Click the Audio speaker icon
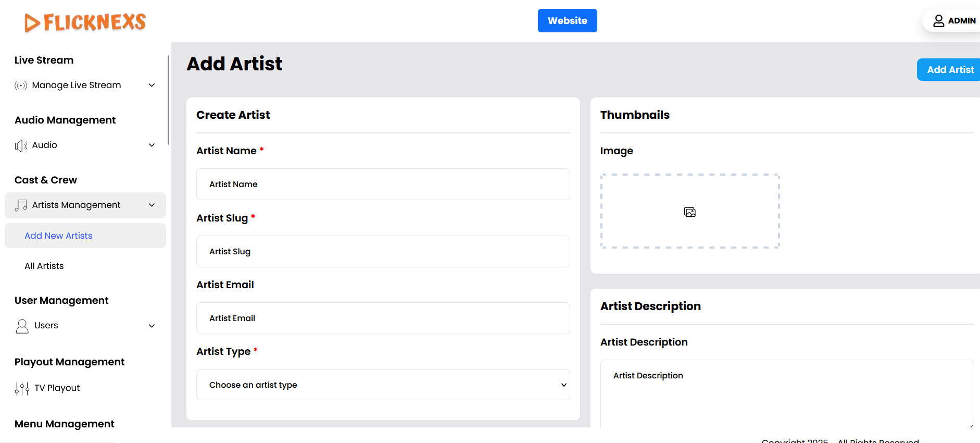 pos(21,145)
